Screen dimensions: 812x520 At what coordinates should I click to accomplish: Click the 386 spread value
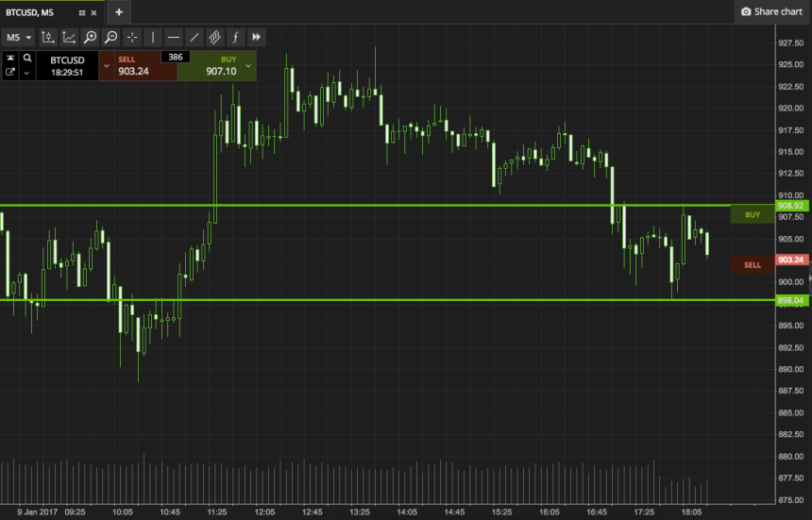176,57
